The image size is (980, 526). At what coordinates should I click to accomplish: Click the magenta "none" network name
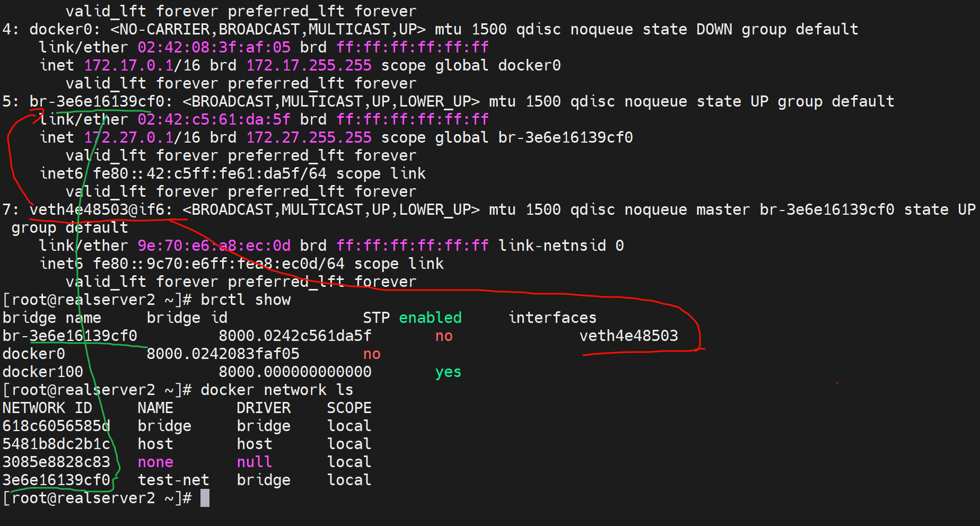pos(155,462)
